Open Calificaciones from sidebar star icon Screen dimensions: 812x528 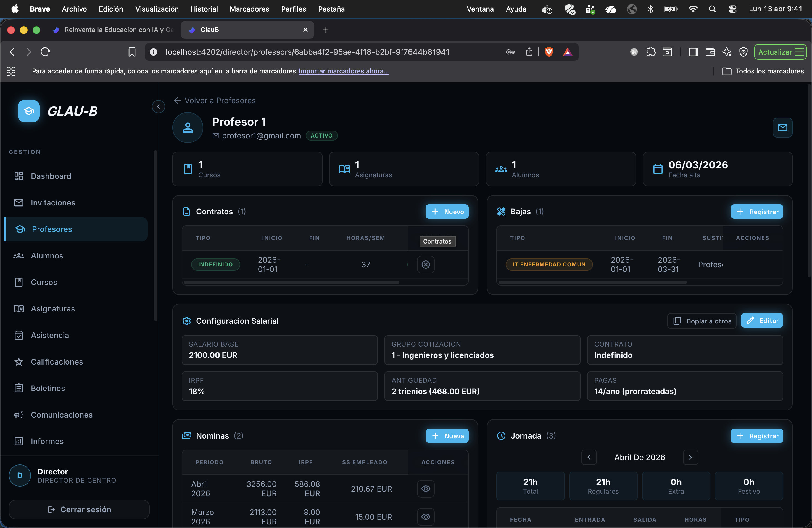click(x=57, y=361)
